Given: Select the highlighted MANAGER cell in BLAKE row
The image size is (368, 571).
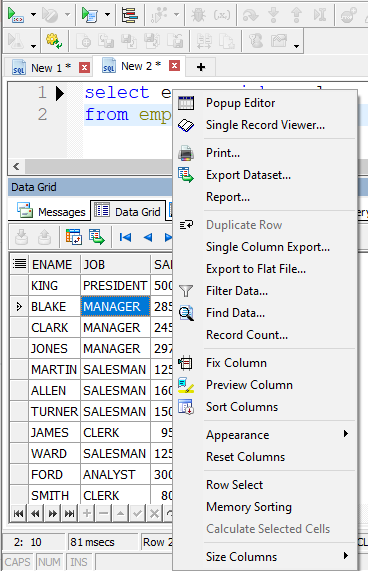Looking at the screenshot, I should (115, 307).
